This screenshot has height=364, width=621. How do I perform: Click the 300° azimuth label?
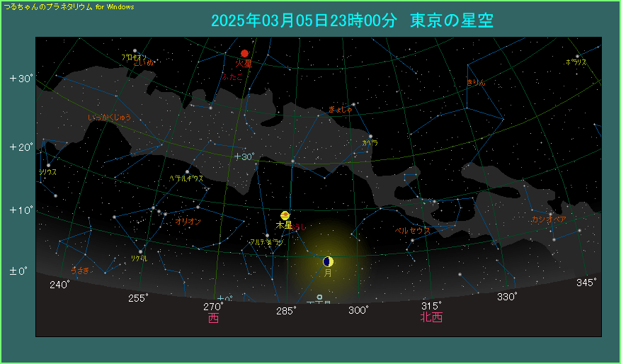click(358, 310)
